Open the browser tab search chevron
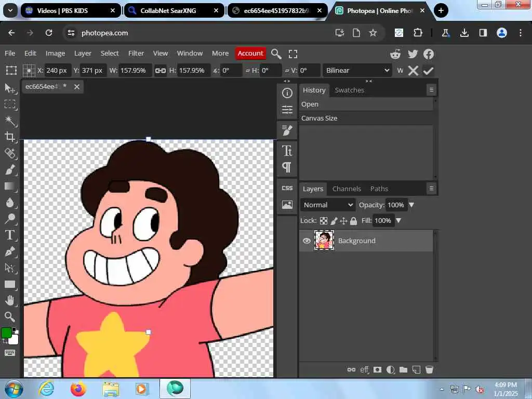 [x=10, y=10]
